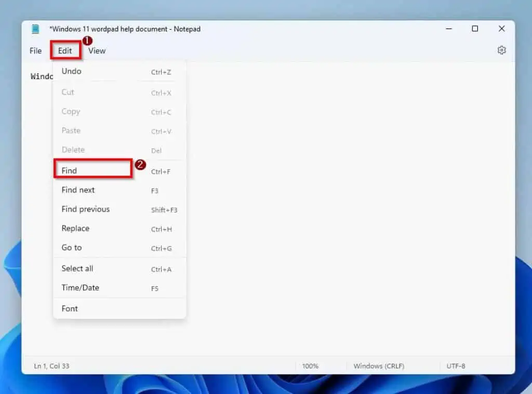Open Font from the Edit menu

click(119, 309)
